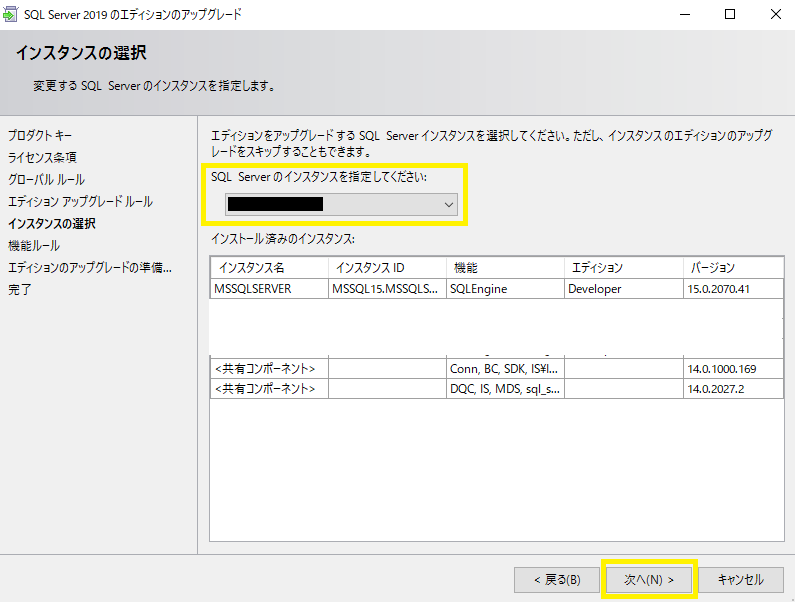Viewport: 795px width, 602px height.
Task: Maximize the SQL Server setup window
Action: 730,15
